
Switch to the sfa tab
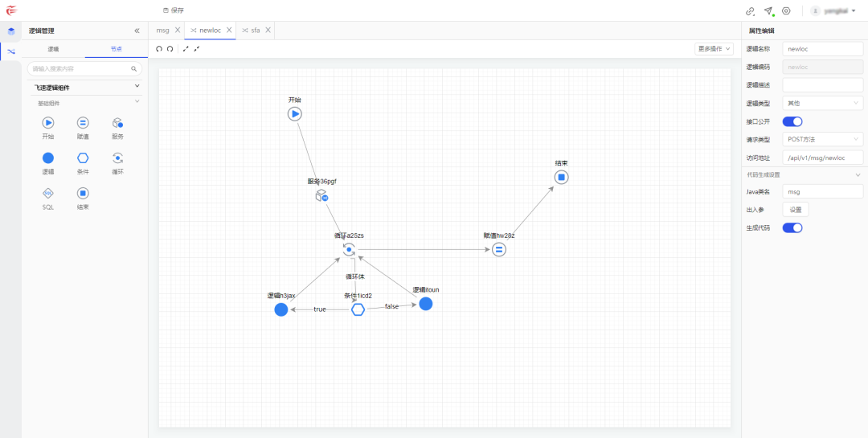tap(256, 31)
